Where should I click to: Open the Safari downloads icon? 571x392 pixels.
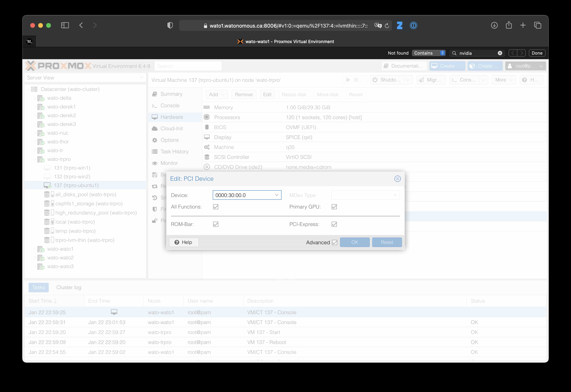click(494, 25)
